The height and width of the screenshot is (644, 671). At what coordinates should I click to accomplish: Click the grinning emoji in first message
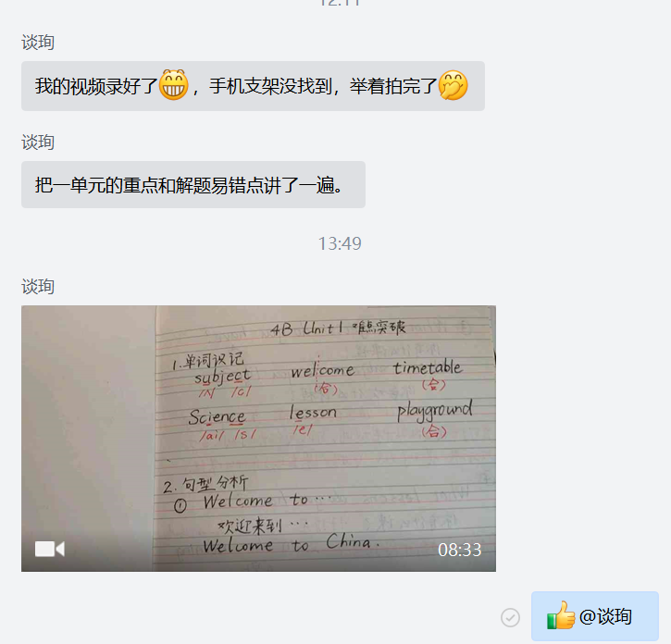[x=174, y=85]
